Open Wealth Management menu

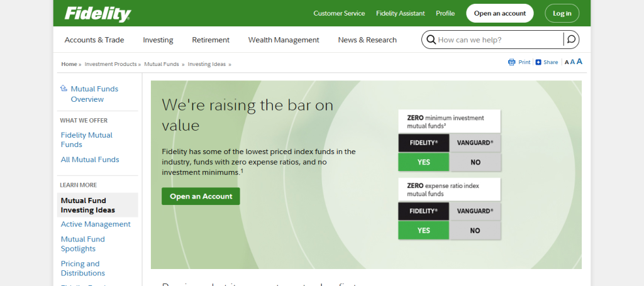284,40
